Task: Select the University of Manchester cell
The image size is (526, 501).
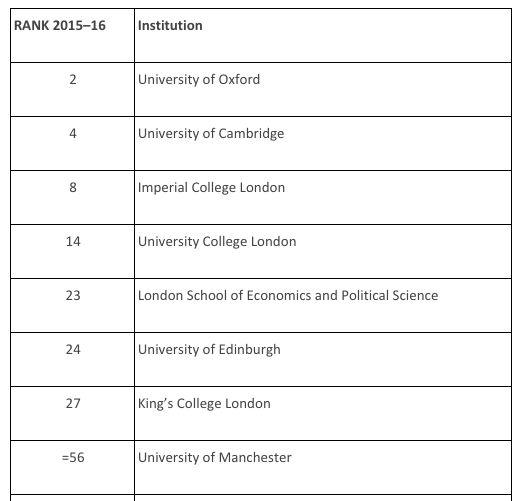Action: tap(323, 467)
